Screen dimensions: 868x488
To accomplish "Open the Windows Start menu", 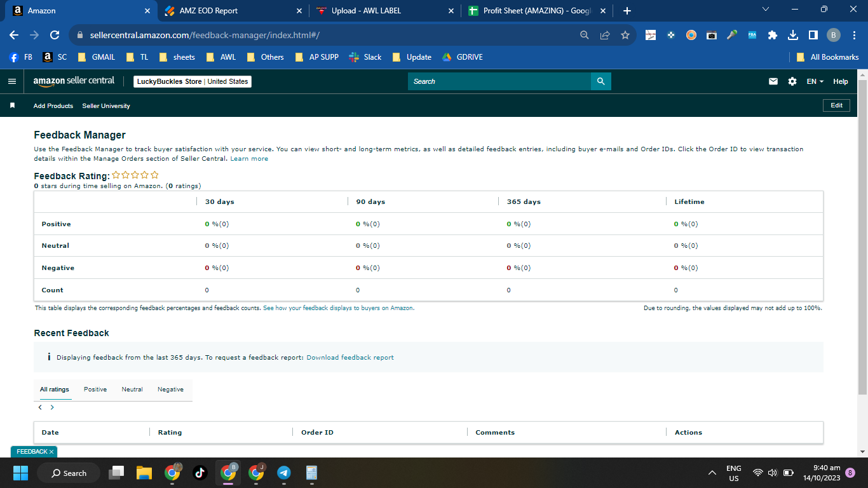I will pyautogui.click(x=21, y=472).
